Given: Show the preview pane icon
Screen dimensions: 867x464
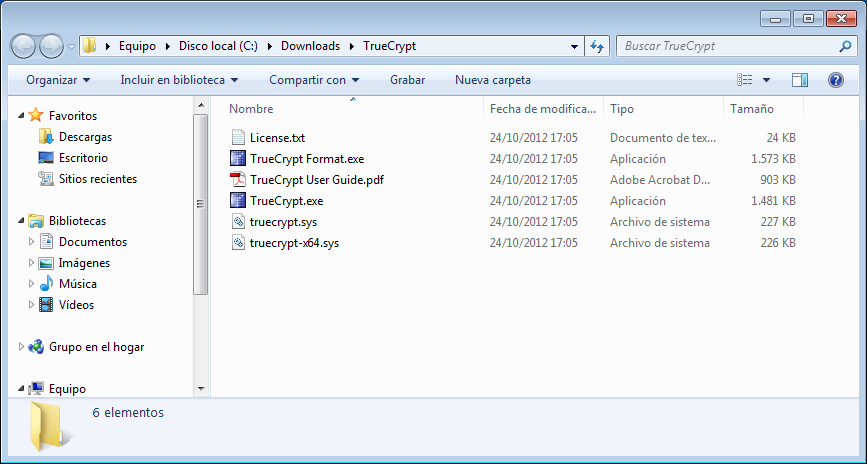Looking at the screenshot, I should click(x=800, y=80).
